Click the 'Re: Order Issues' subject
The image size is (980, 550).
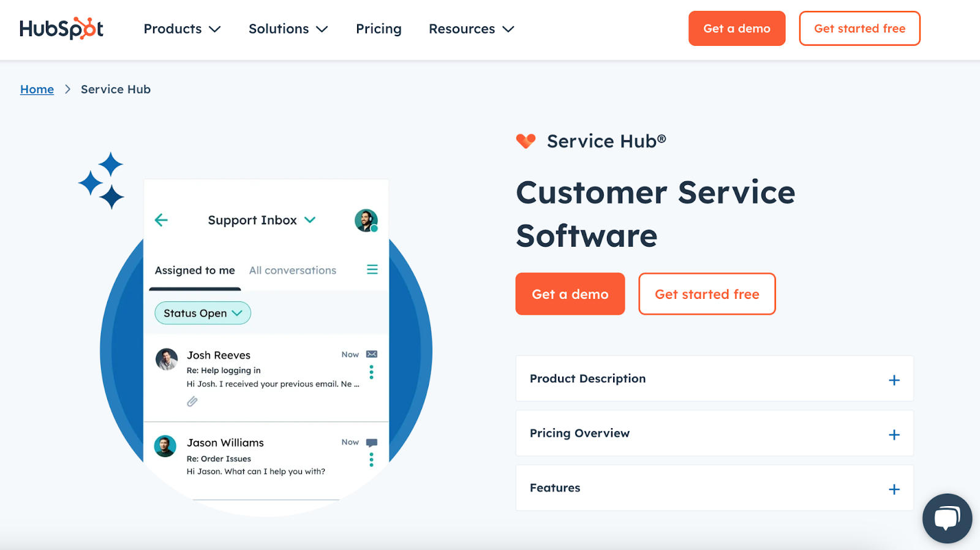(x=219, y=459)
